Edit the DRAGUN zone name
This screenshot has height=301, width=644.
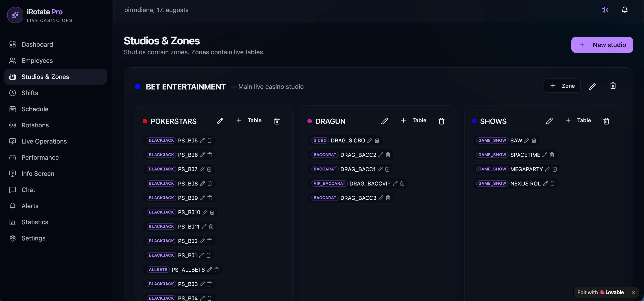[385, 121]
